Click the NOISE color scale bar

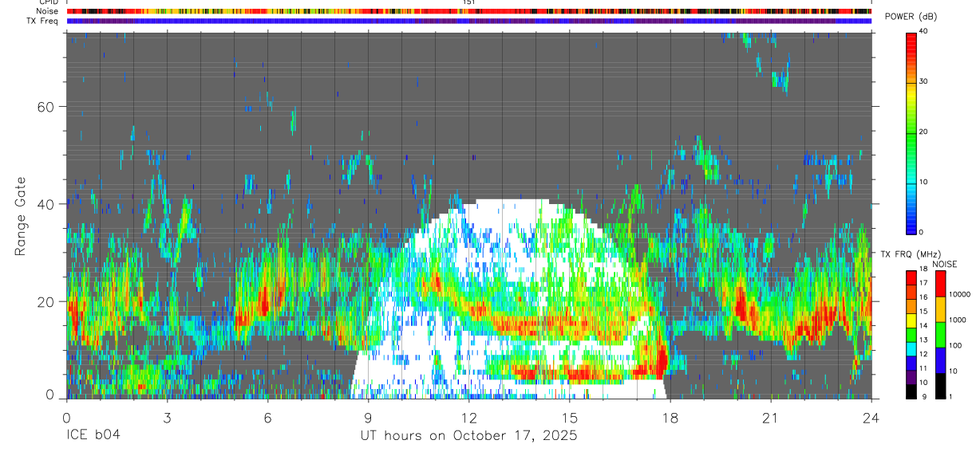coord(940,334)
